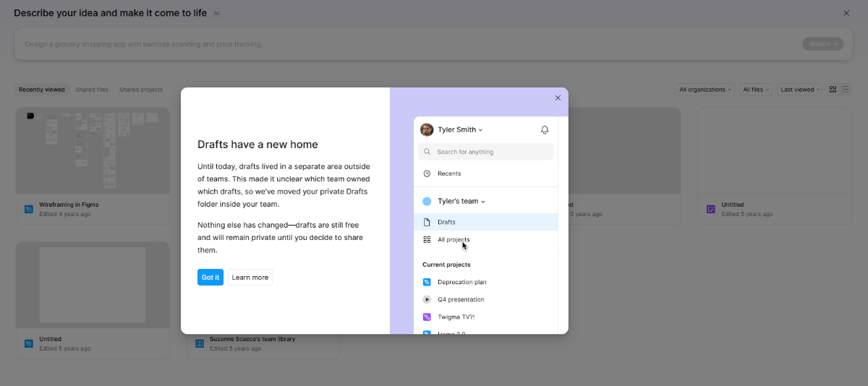The width and height of the screenshot is (868, 386).
Task: Click the Current projects heading
Action: click(x=446, y=265)
